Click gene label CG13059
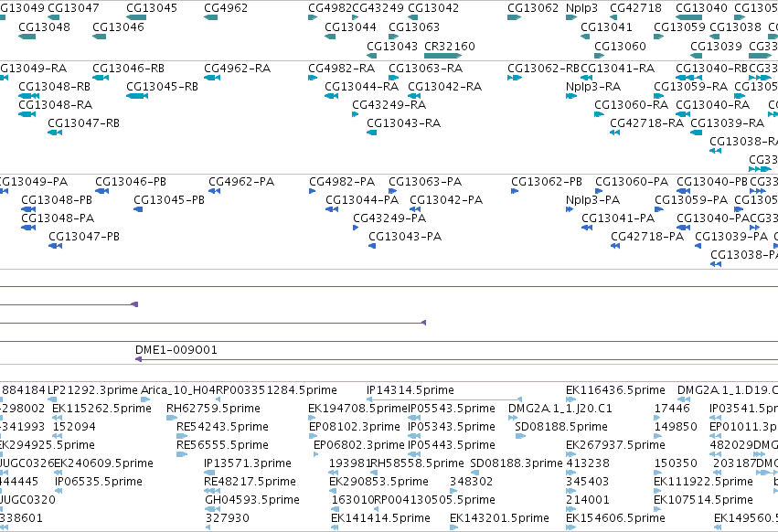778x532 pixels. (x=679, y=27)
